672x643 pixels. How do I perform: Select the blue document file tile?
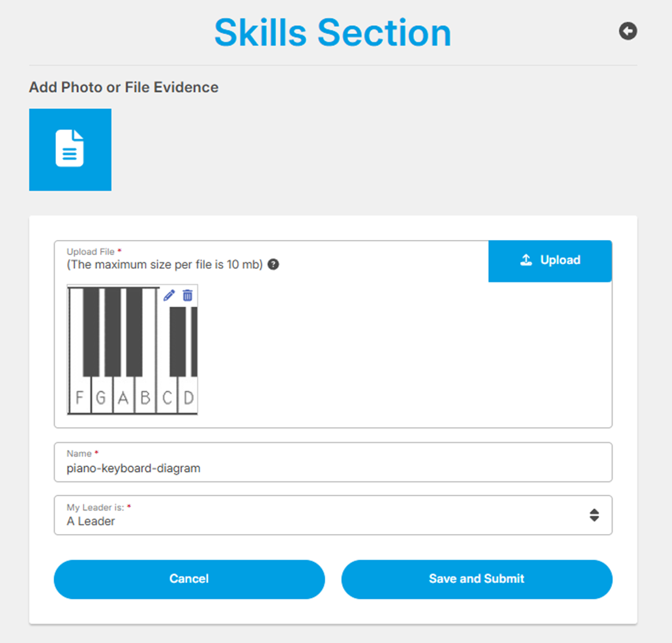(70, 149)
